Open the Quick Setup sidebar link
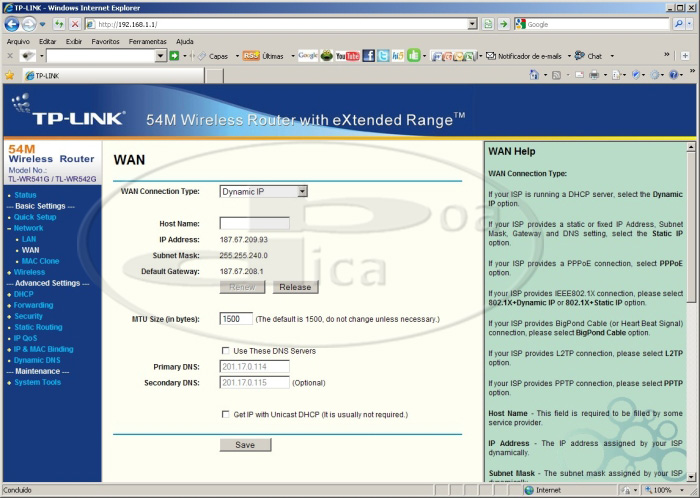 [35, 217]
